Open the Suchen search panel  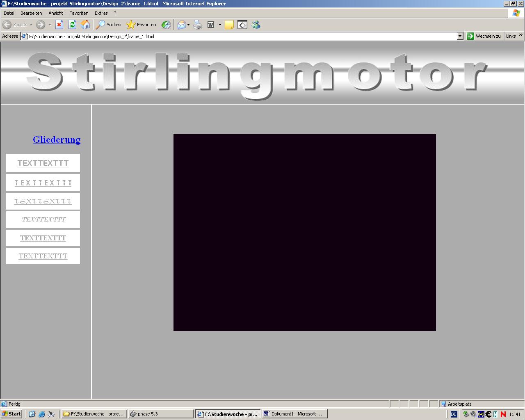pyautogui.click(x=109, y=25)
